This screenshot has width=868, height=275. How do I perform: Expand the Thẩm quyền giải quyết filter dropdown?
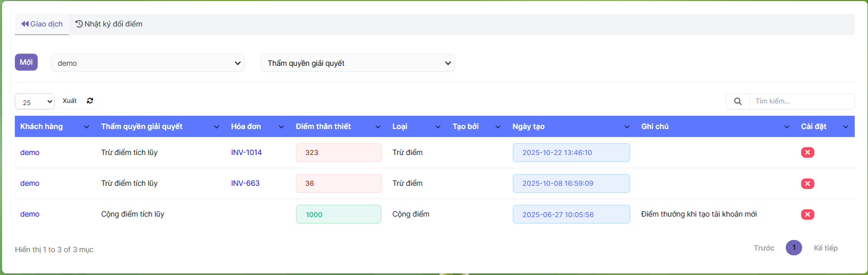click(357, 63)
